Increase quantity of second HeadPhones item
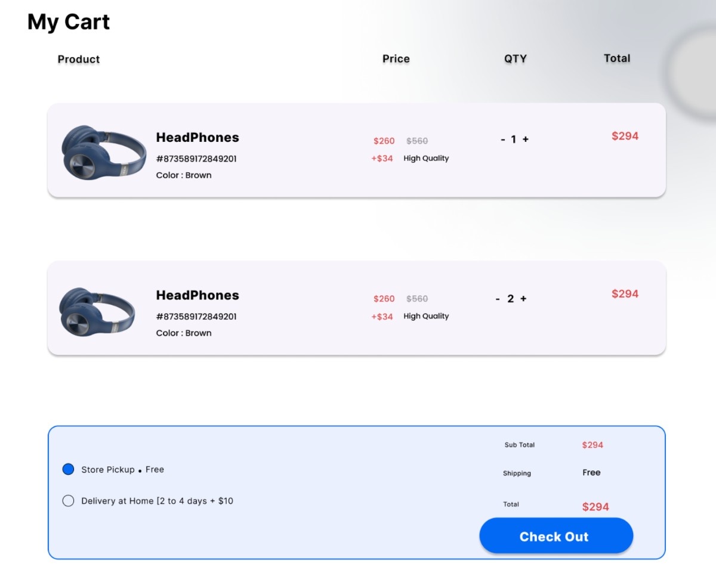Screen dimensions: 716x588 (523, 299)
